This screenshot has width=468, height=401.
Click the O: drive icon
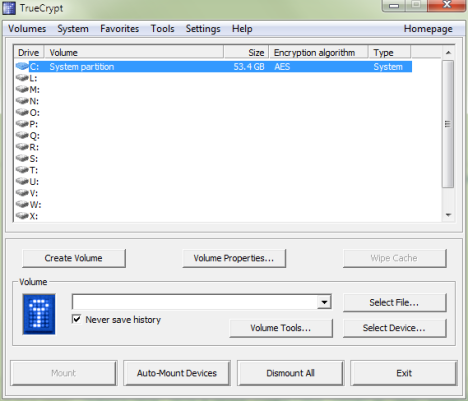[22, 112]
